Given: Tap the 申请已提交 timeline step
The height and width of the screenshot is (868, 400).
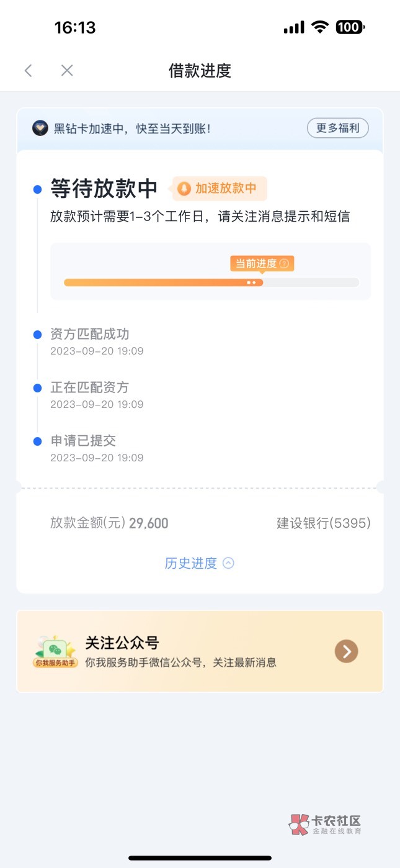Looking at the screenshot, I should point(83,441).
